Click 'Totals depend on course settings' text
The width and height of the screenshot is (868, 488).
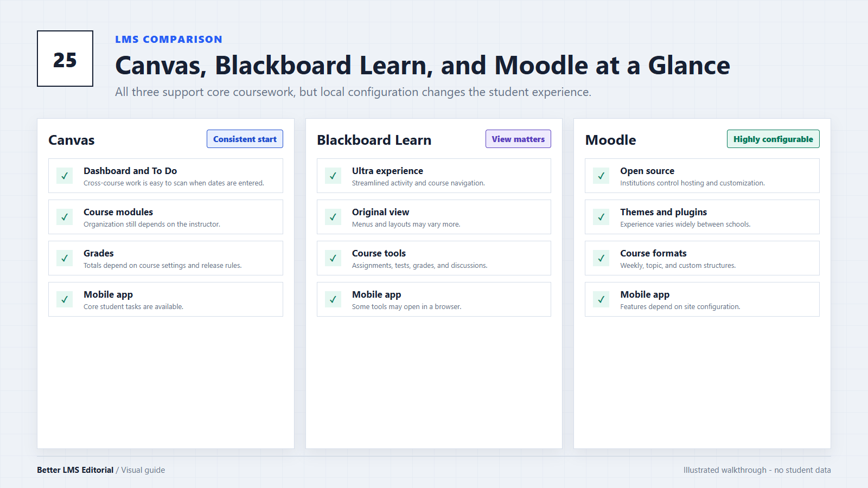[x=163, y=266]
